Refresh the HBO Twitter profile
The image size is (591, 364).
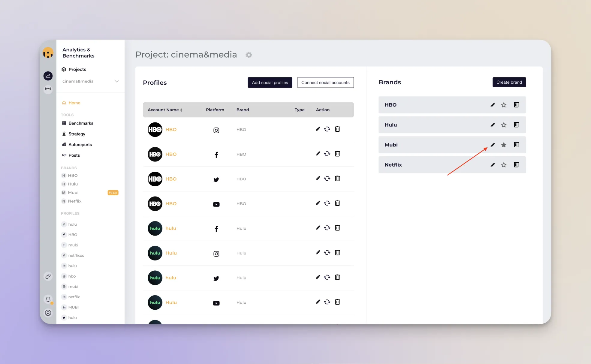(327, 179)
